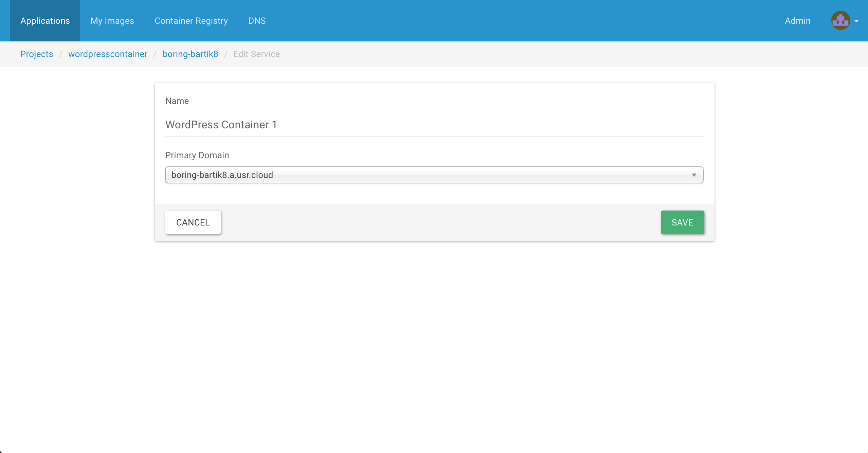The image size is (868, 453).
Task: Click the user avatar icon
Action: coord(840,20)
